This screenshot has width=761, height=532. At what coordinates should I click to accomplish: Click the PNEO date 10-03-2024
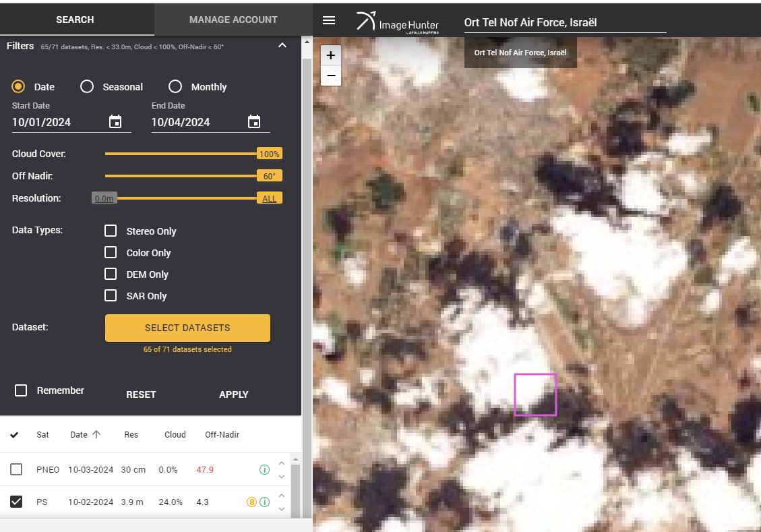91,469
